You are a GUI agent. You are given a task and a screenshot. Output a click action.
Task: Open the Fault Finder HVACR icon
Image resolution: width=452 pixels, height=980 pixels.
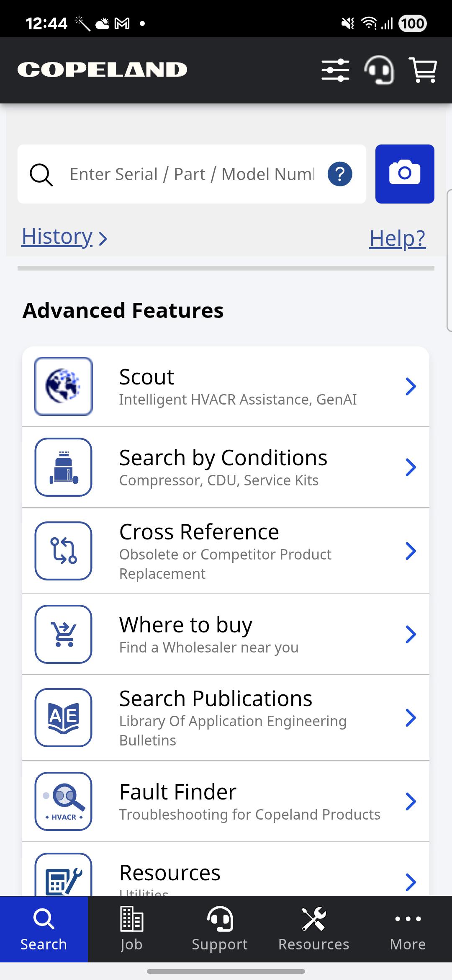pyautogui.click(x=63, y=801)
